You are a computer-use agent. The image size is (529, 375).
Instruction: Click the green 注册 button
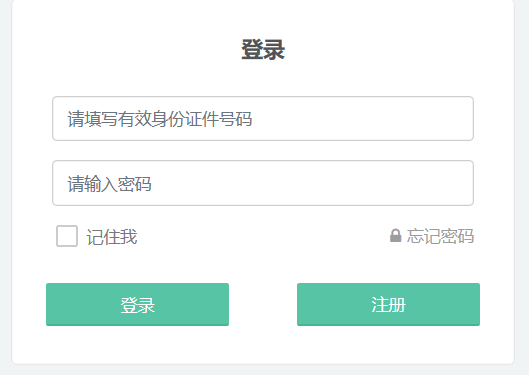[x=388, y=305]
